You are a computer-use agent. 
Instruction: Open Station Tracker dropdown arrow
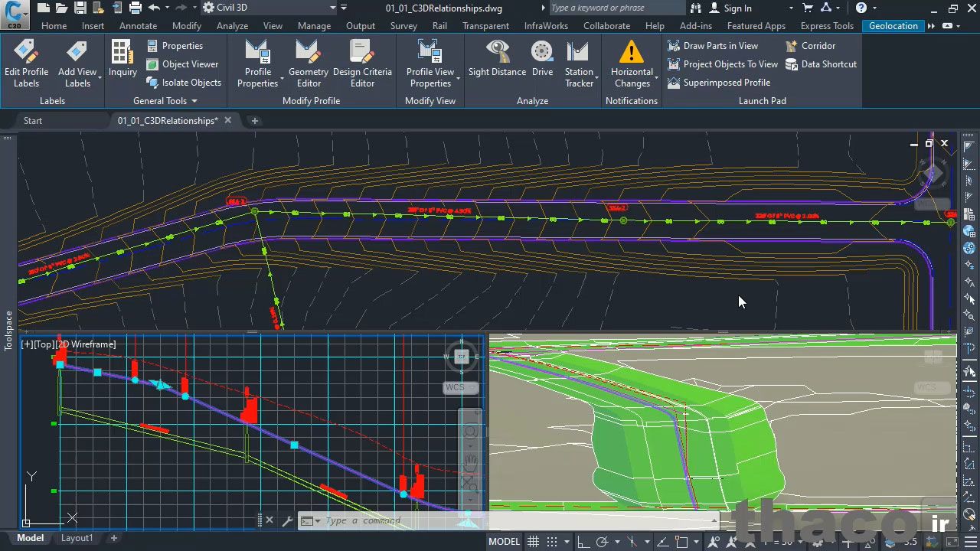pos(596,78)
